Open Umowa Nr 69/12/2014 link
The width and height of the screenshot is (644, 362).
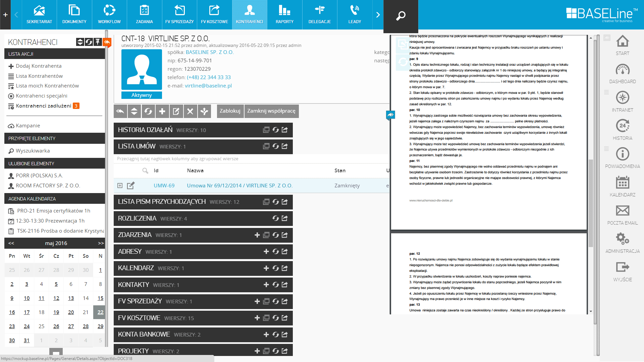click(x=240, y=186)
